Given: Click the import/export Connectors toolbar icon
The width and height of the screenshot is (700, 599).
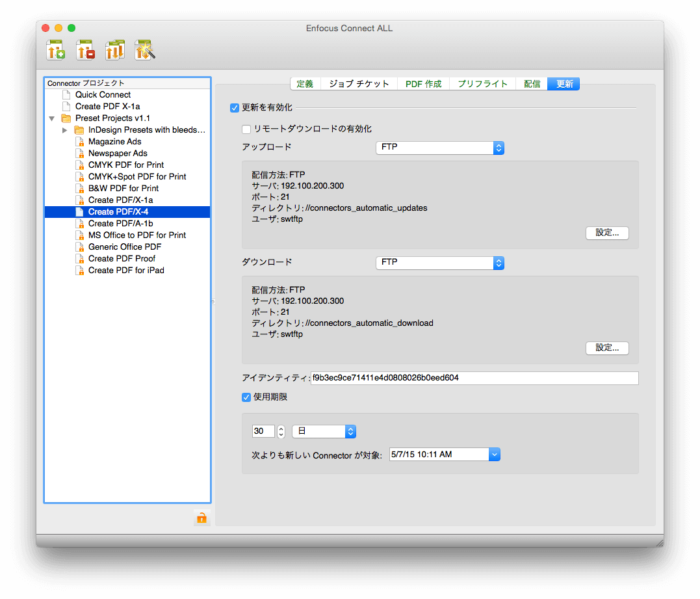Looking at the screenshot, I should pos(115,49).
